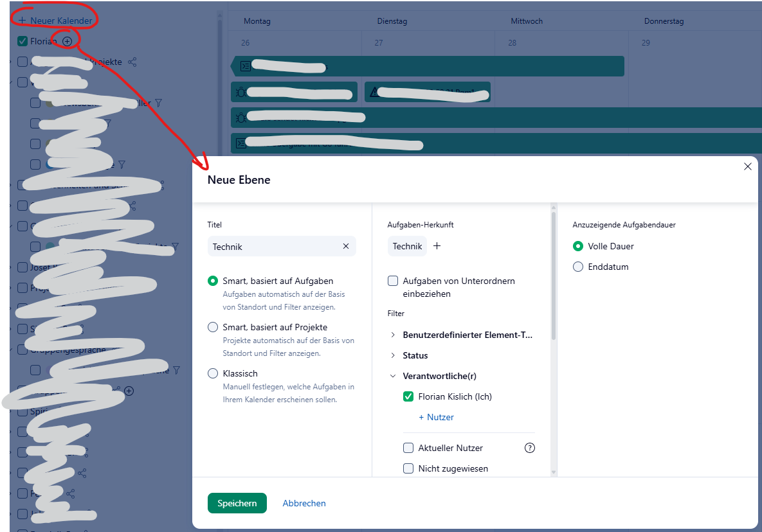762x532 pixels.
Task: Check the Nicht zugewiesen filter
Action: [408, 468]
